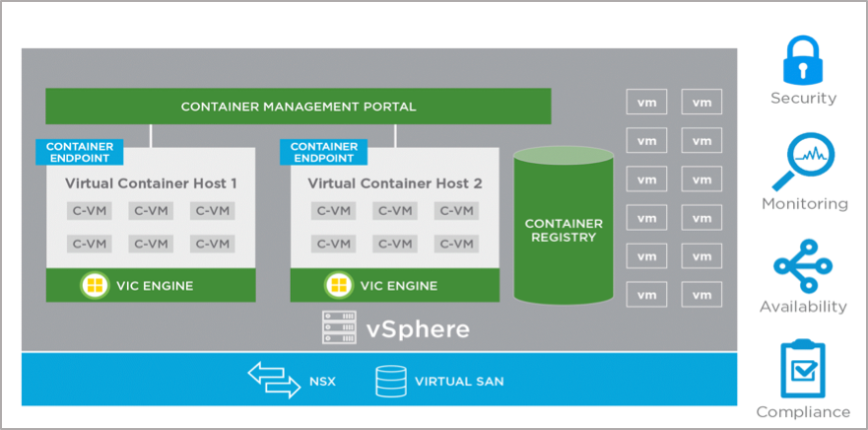The width and height of the screenshot is (868, 430).
Task: Click the VIC ENGINE label of Host 2
Action: pyautogui.click(x=399, y=286)
